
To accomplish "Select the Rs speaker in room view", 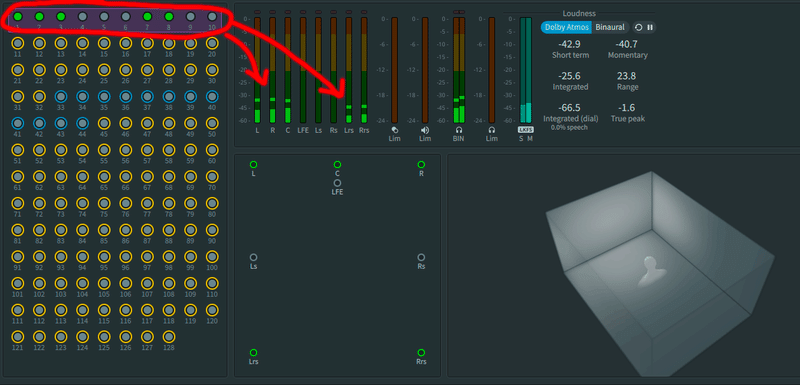I will 421,258.
